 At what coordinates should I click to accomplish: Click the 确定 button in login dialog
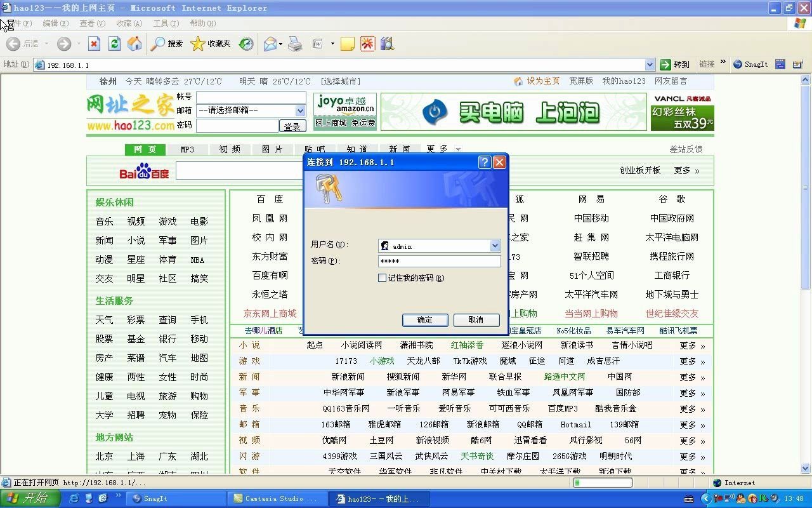[425, 320]
